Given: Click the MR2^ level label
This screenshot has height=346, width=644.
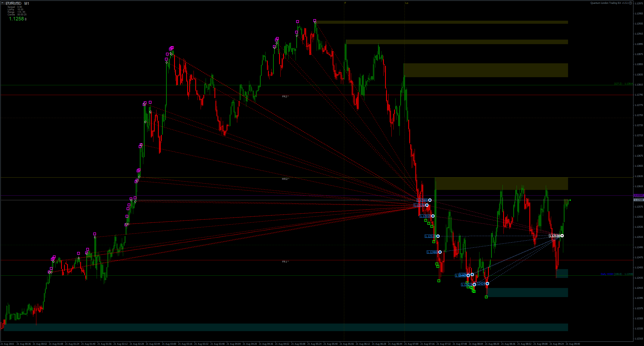Looking at the screenshot, I should point(285,179).
